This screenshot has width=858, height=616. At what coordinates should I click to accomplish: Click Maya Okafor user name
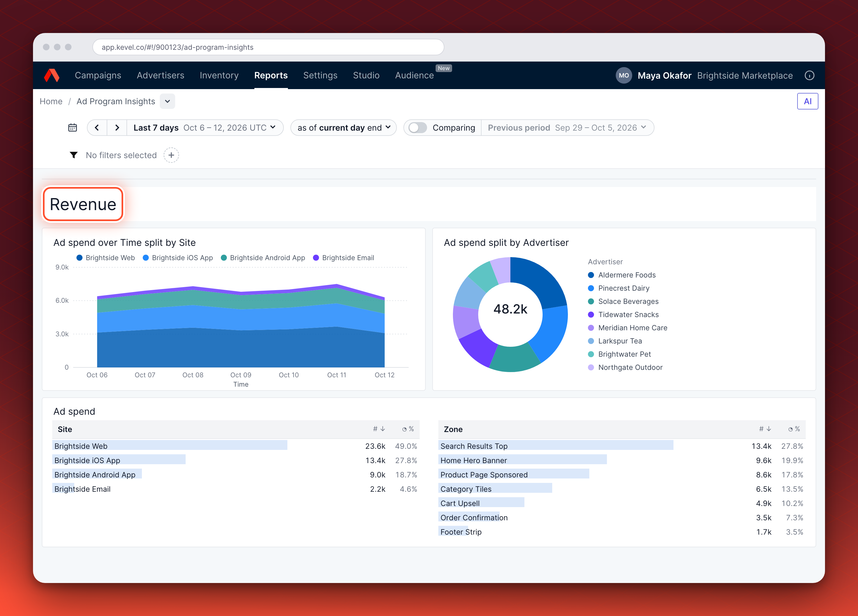pos(664,75)
